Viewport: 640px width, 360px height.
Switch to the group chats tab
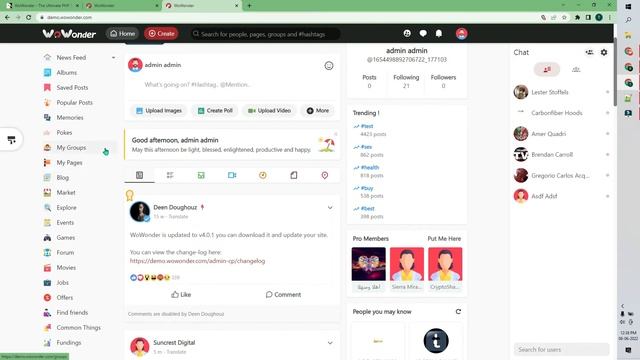click(x=576, y=69)
